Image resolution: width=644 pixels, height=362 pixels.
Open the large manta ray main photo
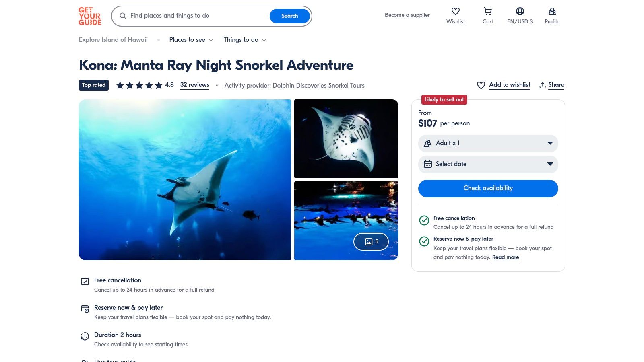(185, 180)
